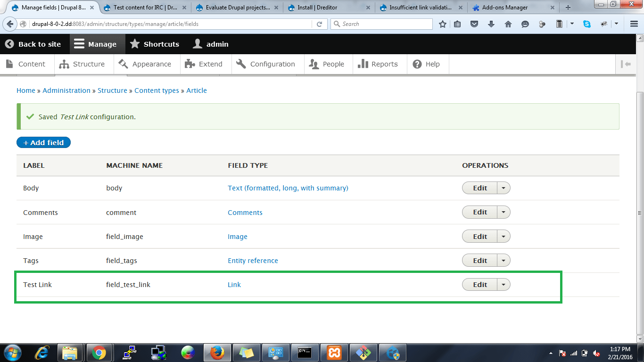Open Configuration via the wrench icon
Viewport: 644px width, 362px height.
coord(240,64)
